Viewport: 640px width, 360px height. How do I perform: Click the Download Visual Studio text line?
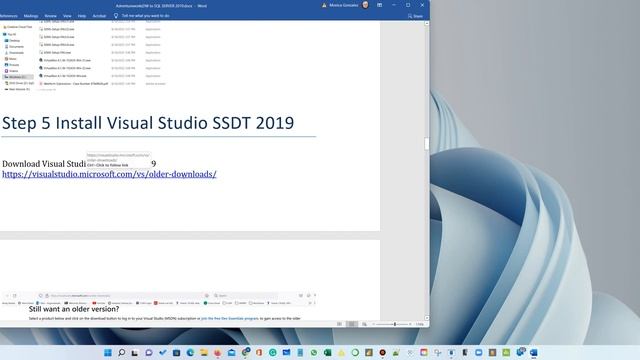(79, 164)
